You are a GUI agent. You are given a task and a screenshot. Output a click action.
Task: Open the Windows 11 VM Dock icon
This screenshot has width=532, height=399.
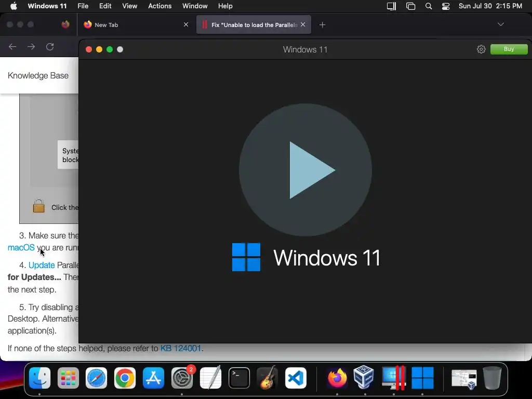click(422, 378)
